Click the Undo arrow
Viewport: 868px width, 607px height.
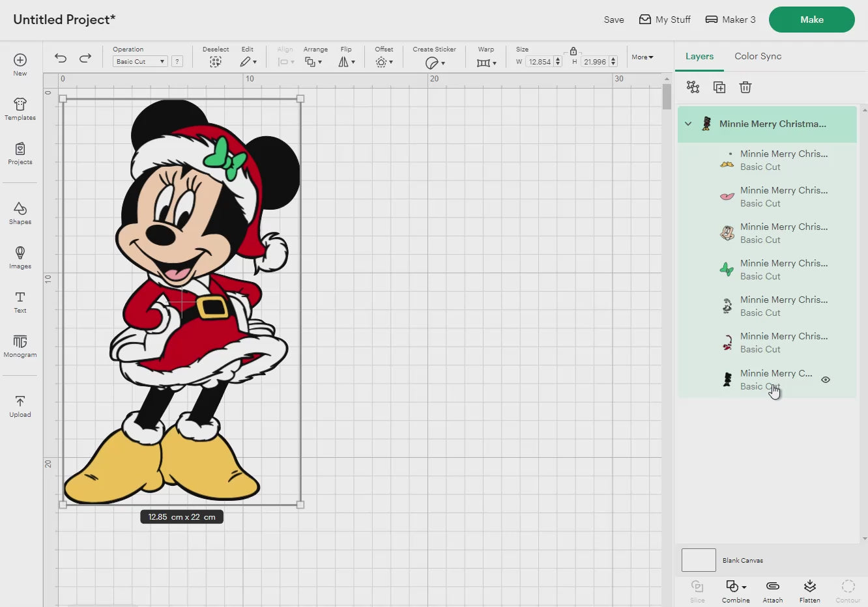(61, 58)
